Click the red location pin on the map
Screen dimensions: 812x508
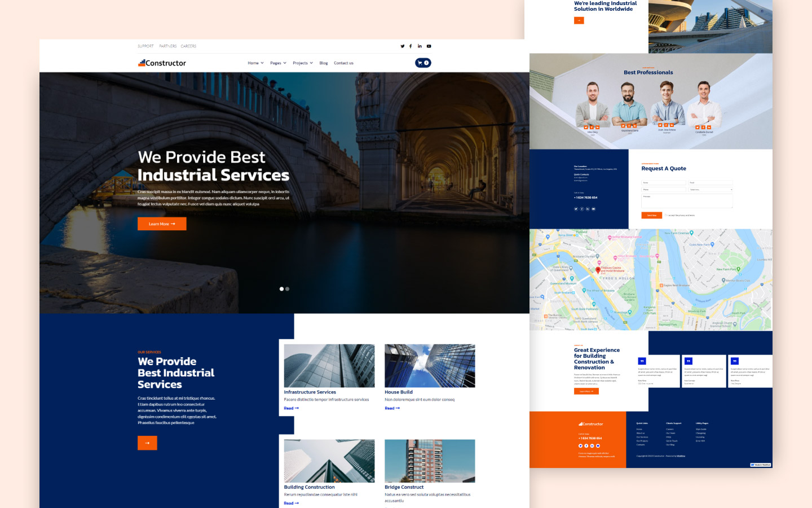pos(598,270)
